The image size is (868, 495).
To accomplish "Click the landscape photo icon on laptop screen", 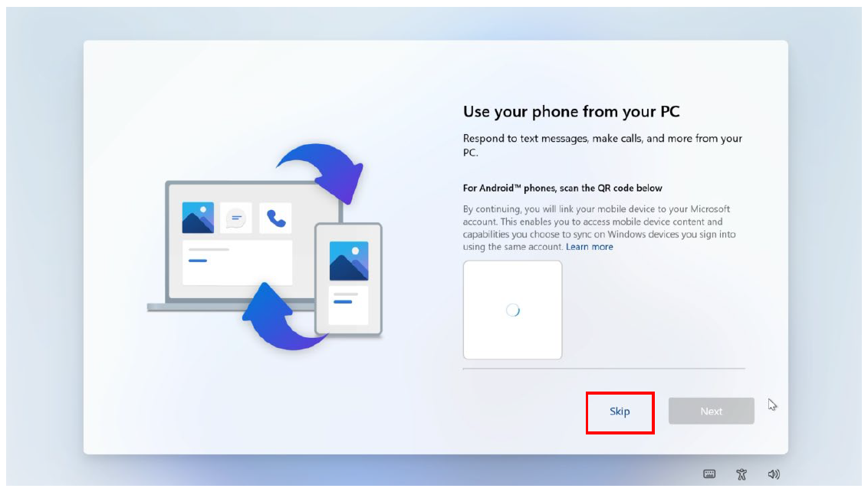I will pyautogui.click(x=198, y=218).
